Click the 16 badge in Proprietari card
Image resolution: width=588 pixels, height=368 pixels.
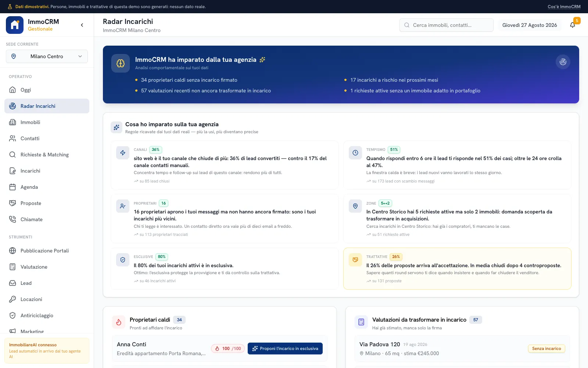coord(164,203)
